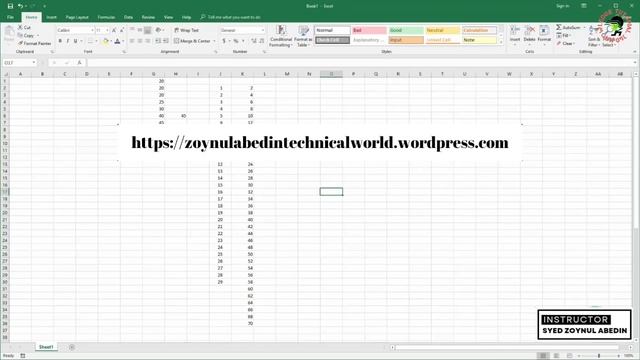Toggle Align Right

point(147,41)
